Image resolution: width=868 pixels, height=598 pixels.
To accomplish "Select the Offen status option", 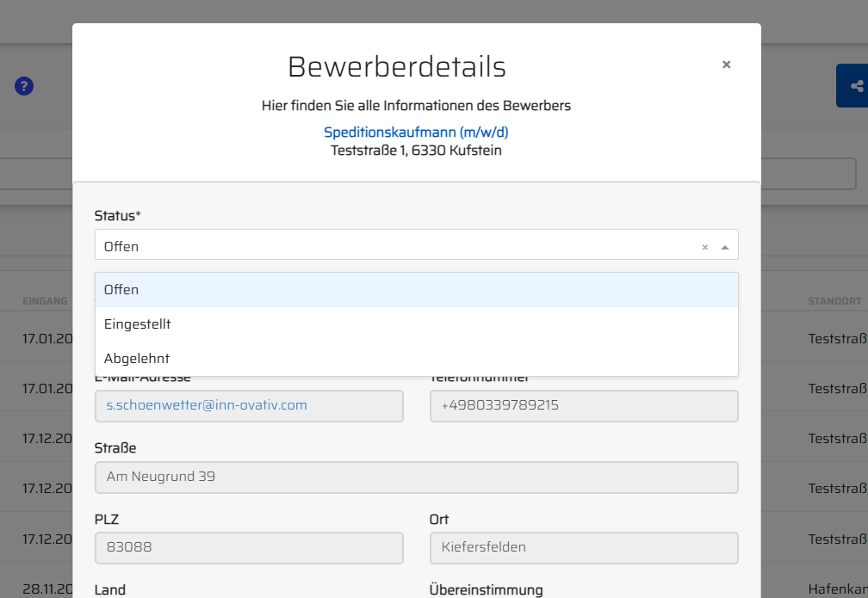I will (x=416, y=290).
